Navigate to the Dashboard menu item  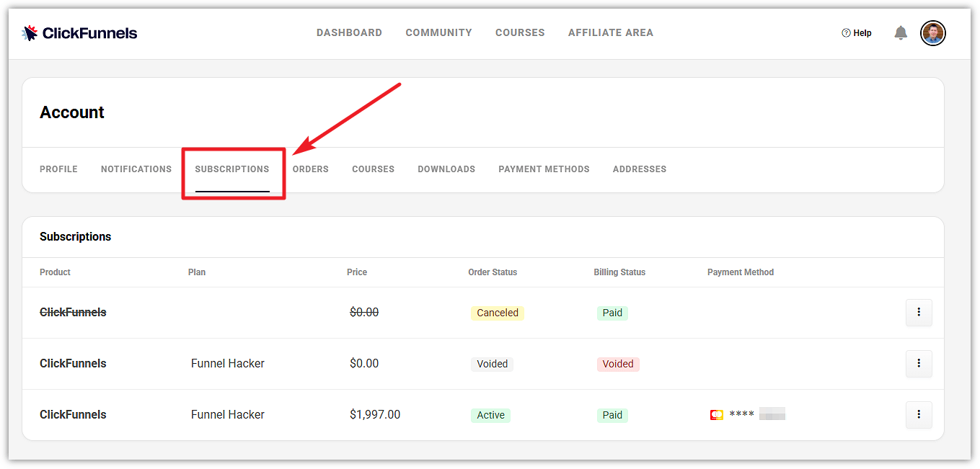(349, 32)
